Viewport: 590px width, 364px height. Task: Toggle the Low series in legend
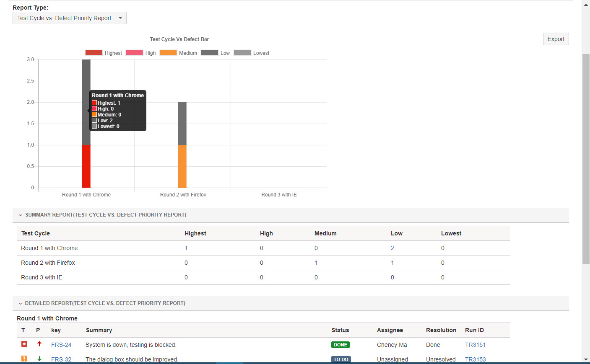point(209,53)
